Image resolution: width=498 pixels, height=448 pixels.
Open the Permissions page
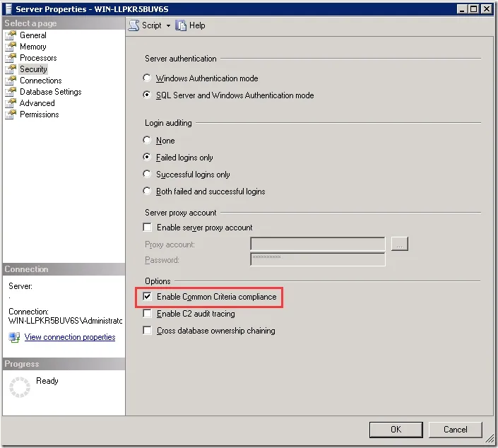pyautogui.click(x=40, y=114)
